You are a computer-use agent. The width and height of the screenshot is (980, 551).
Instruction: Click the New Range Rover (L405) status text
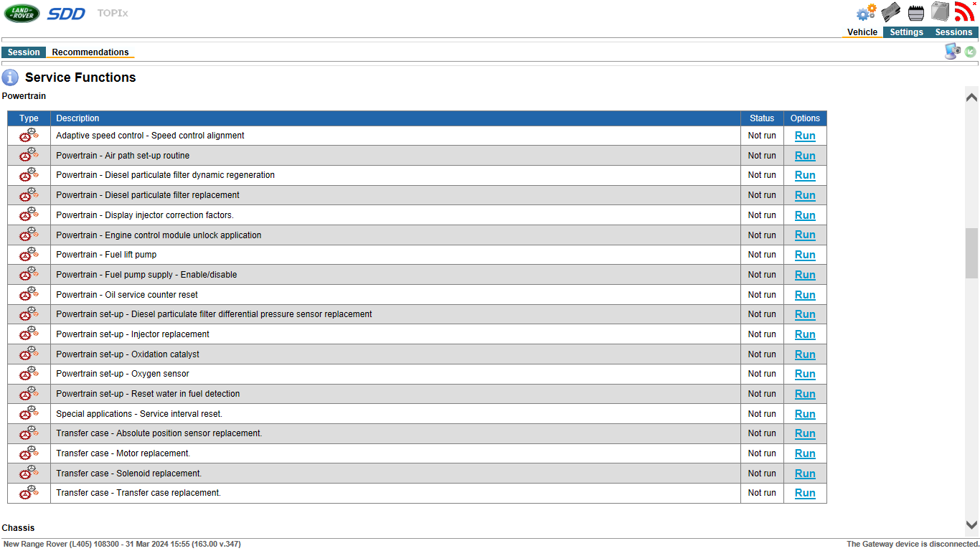click(122, 545)
